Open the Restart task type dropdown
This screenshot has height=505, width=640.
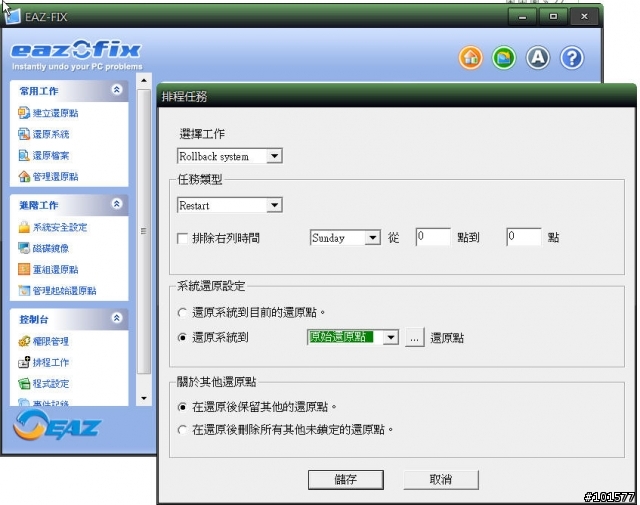(x=230, y=205)
